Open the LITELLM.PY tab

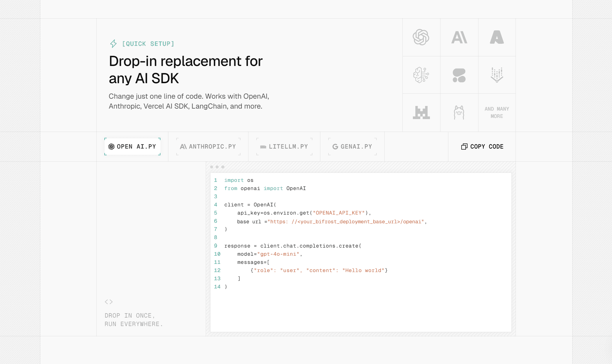click(284, 147)
